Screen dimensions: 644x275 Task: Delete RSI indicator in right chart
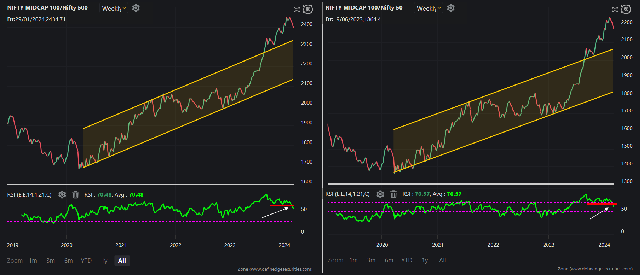(x=393, y=194)
